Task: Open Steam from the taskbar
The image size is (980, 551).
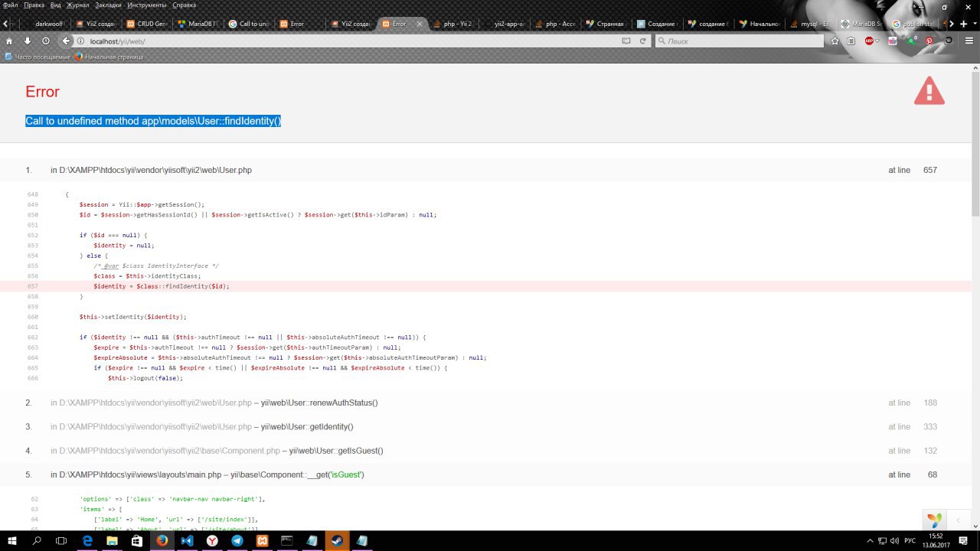Action: [x=337, y=540]
